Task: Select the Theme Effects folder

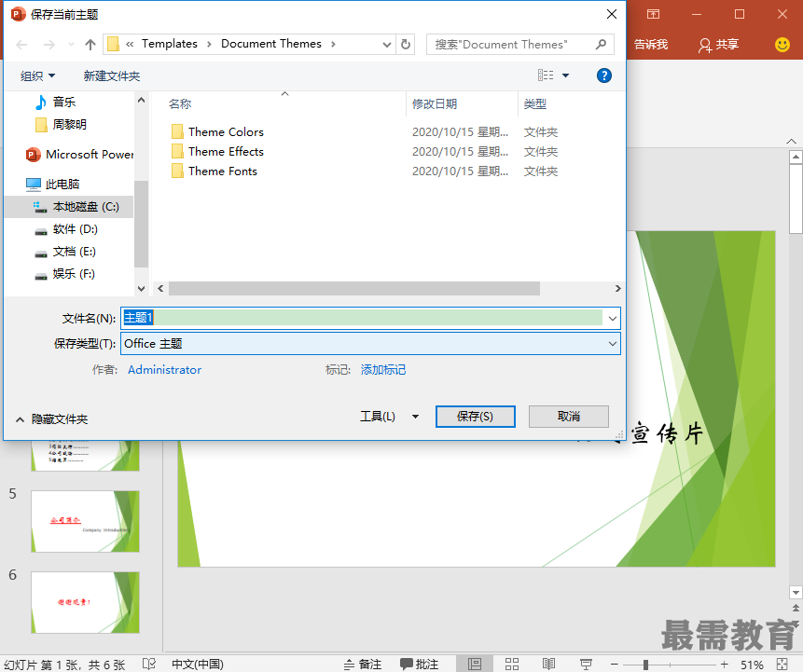Action: click(x=217, y=152)
